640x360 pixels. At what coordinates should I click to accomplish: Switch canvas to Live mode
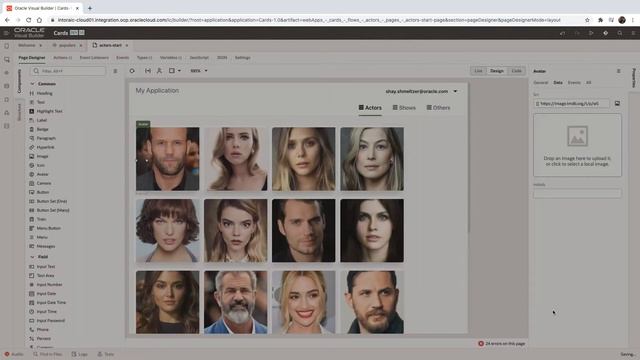click(x=478, y=71)
